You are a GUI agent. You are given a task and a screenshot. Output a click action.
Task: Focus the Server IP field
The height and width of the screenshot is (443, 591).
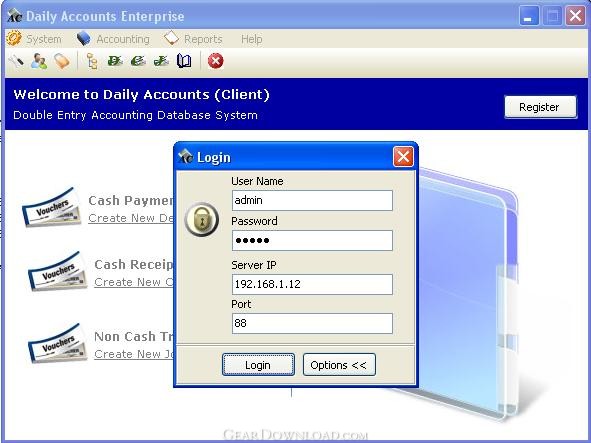point(312,284)
